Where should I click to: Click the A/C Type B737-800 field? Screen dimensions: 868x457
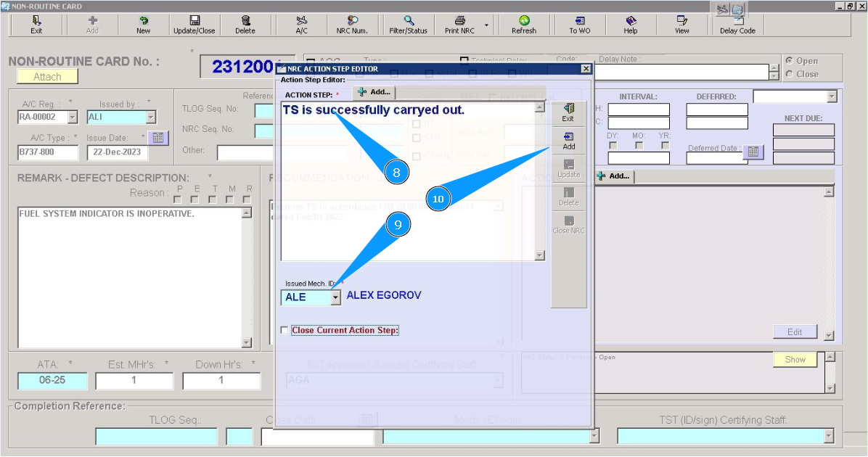pyautogui.click(x=48, y=152)
